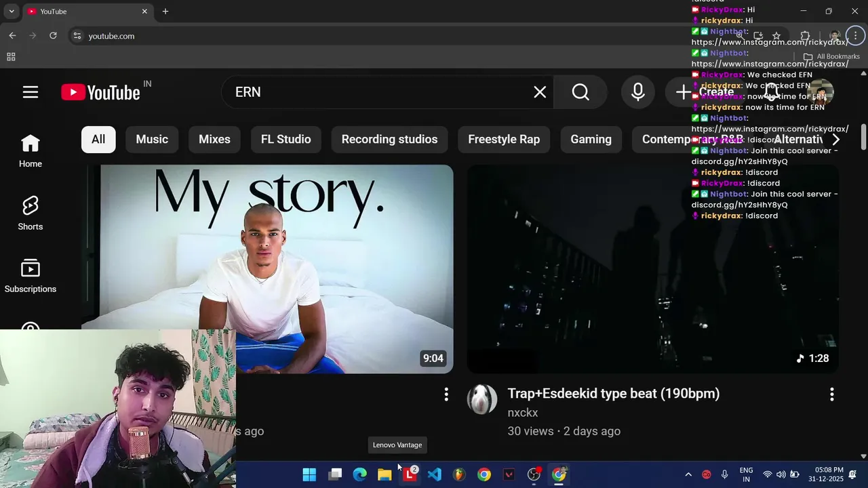Screen dimensions: 868x488
Task: Open nxckx channel avatar
Action: pyautogui.click(x=482, y=399)
